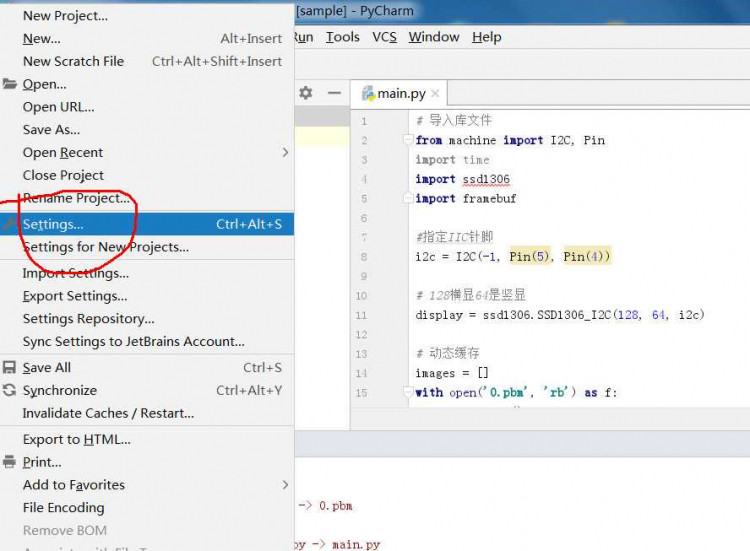Choose New Project... from File menu
This screenshot has width=750, height=551.
coord(147,16)
